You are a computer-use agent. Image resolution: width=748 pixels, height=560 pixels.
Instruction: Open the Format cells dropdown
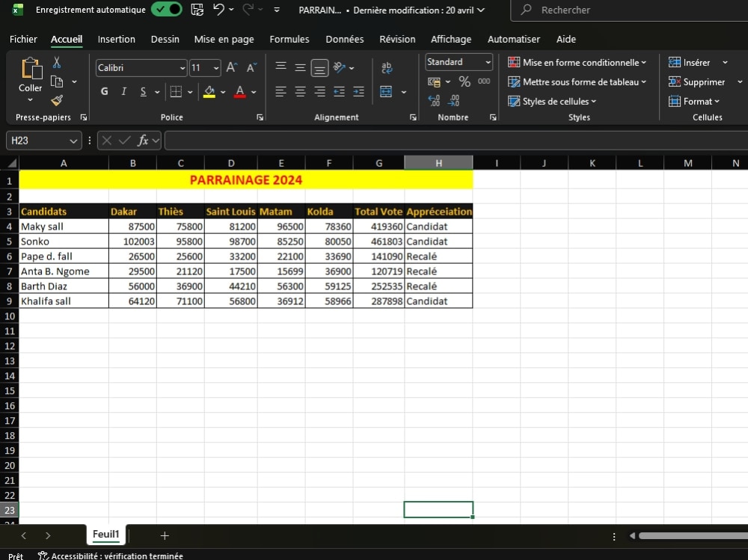694,101
